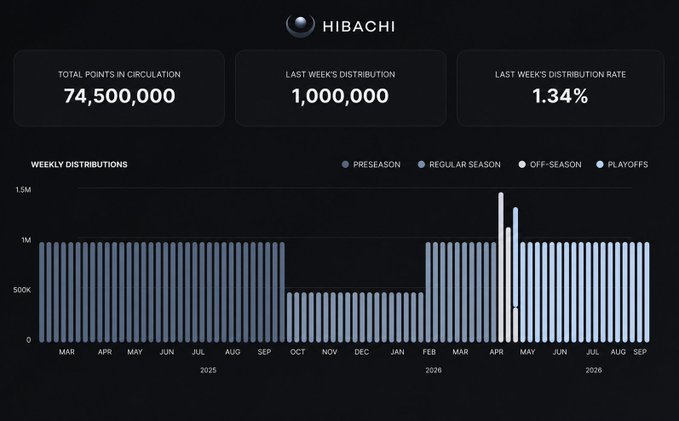Screen dimensions: 679x421
Task: Click the 2025 year label
Action: coord(208,370)
